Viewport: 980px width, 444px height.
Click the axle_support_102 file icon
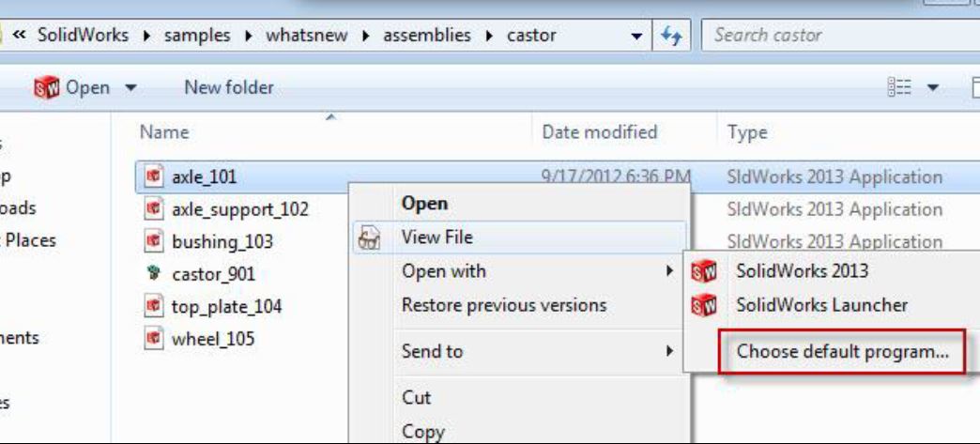click(x=153, y=209)
